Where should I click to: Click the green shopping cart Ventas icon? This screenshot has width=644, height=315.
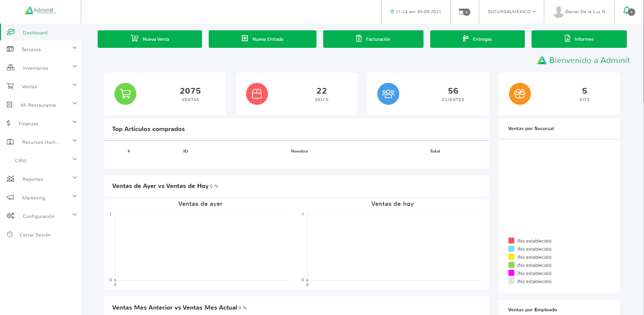click(x=125, y=94)
